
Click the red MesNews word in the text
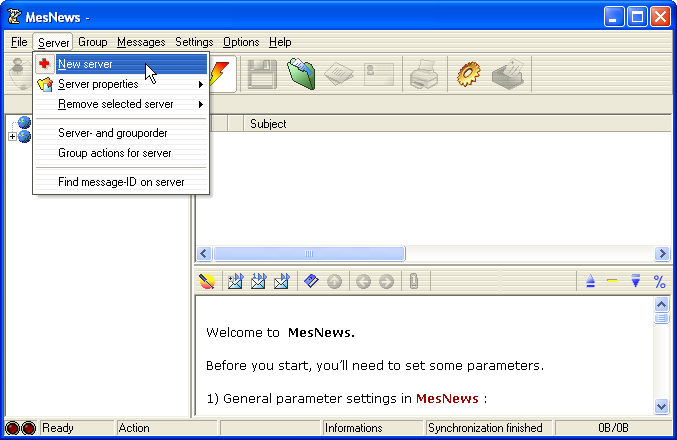(x=447, y=399)
